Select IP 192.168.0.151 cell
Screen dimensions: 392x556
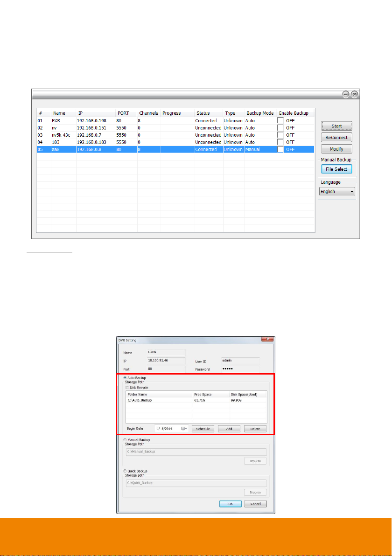click(91, 128)
